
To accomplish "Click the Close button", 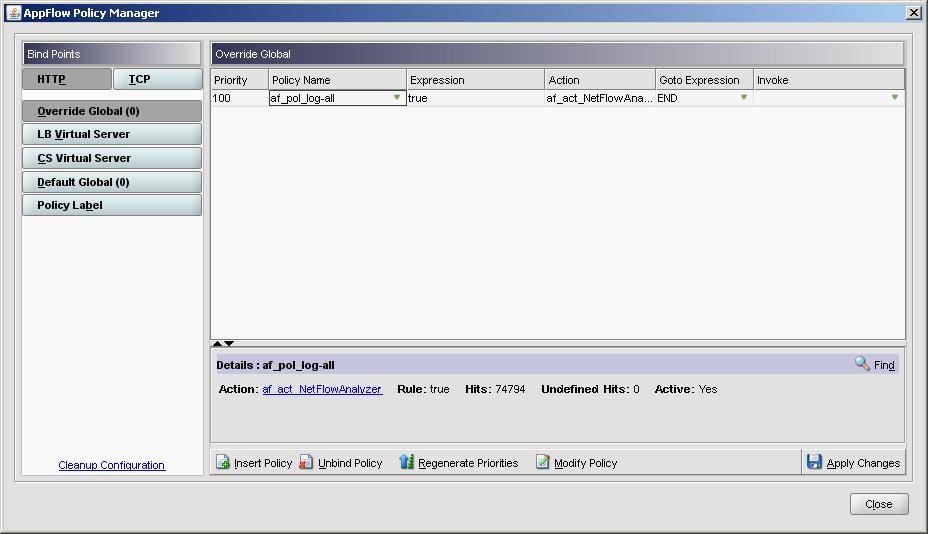I will (x=879, y=504).
